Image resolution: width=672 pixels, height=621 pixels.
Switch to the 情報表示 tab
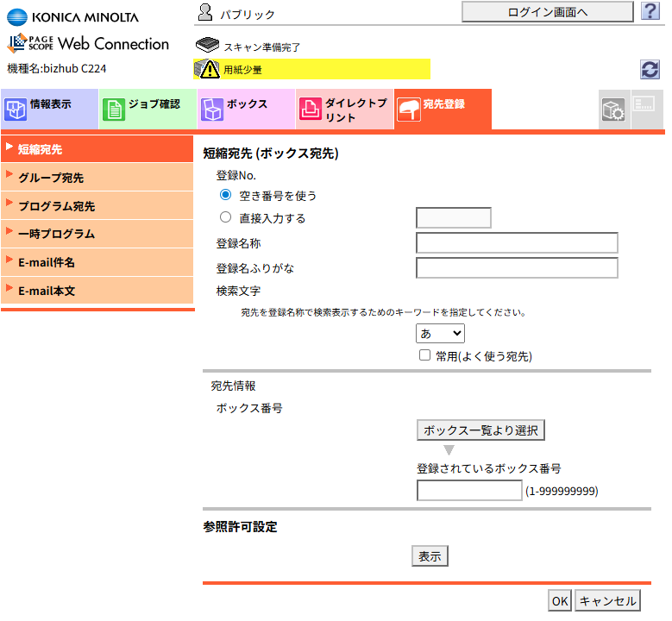[50, 109]
